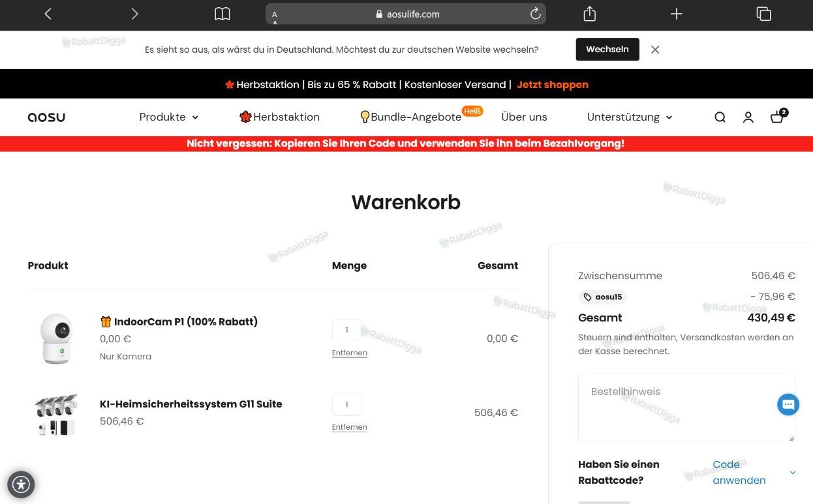The width and height of the screenshot is (813, 504).
Task: Click the Code anwenden link
Action: pyautogui.click(x=739, y=473)
